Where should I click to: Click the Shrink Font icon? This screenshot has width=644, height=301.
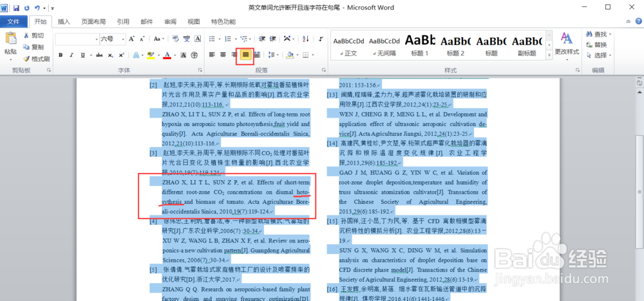[142, 39]
